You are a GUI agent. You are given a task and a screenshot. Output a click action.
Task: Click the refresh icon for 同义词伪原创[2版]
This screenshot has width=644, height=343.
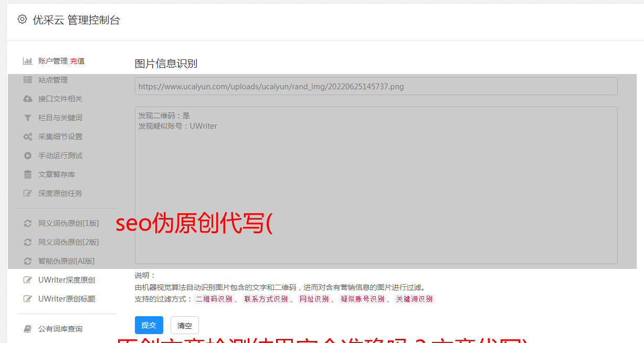pyautogui.click(x=28, y=242)
